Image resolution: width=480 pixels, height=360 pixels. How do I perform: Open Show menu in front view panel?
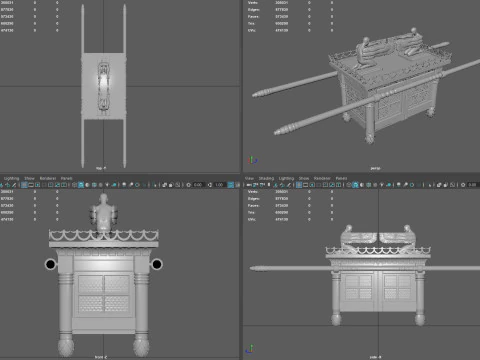pos(29,178)
